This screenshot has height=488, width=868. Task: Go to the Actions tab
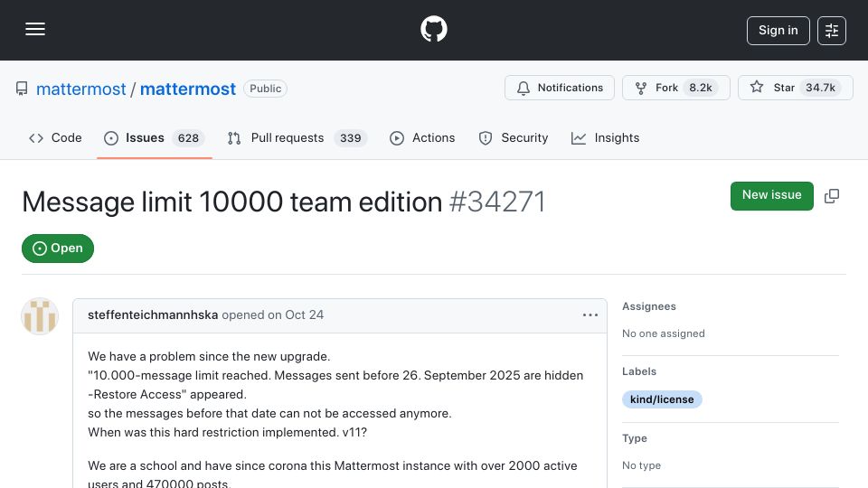pos(422,138)
